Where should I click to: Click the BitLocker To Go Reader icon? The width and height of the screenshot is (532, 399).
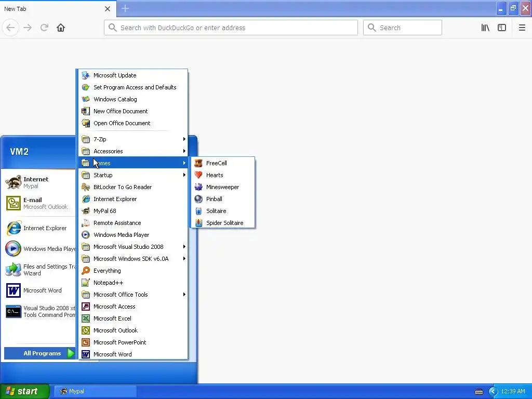coord(86,187)
